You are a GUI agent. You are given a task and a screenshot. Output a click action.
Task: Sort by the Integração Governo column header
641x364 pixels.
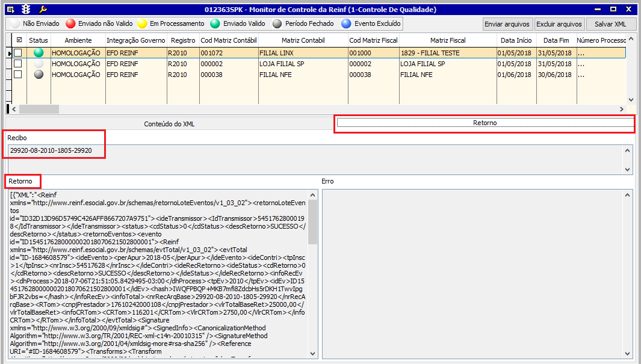[x=135, y=40]
